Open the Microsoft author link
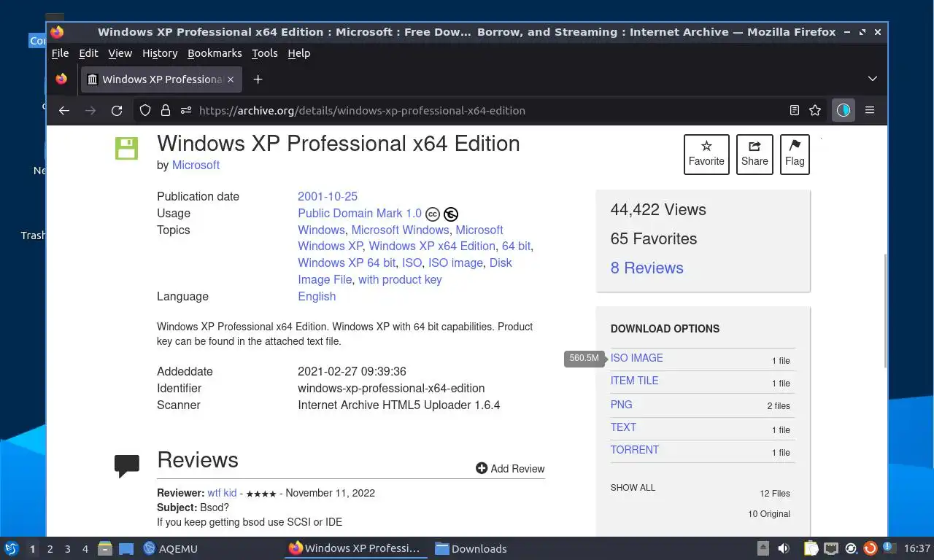Image resolution: width=934 pixels, height=560 pixels. click(196, 166)
